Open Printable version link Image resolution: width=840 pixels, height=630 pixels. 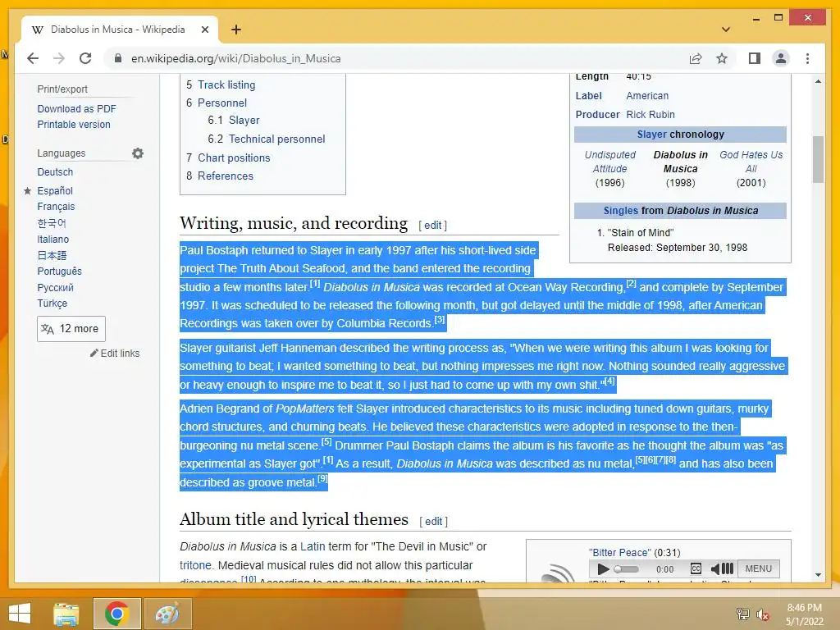tap(74, 125)
